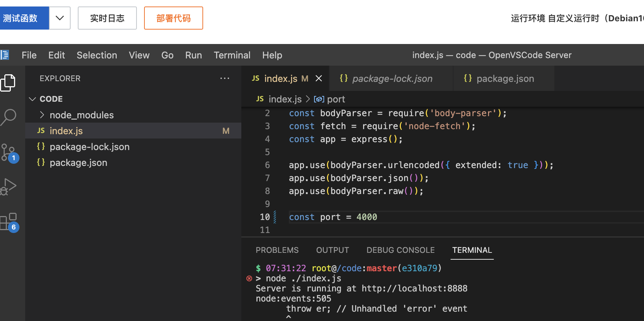Open the Terminal menu
This screenshot has height=321, width=644.
point(232,55)
